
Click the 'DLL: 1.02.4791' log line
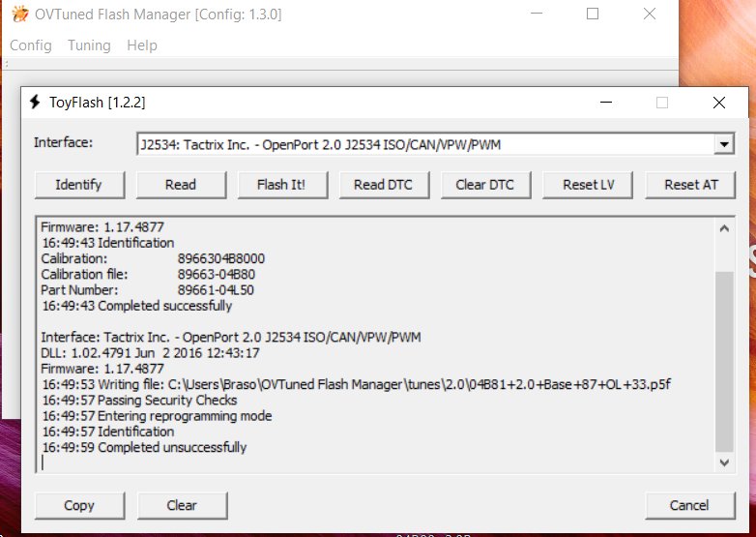(x=151, y=353)
